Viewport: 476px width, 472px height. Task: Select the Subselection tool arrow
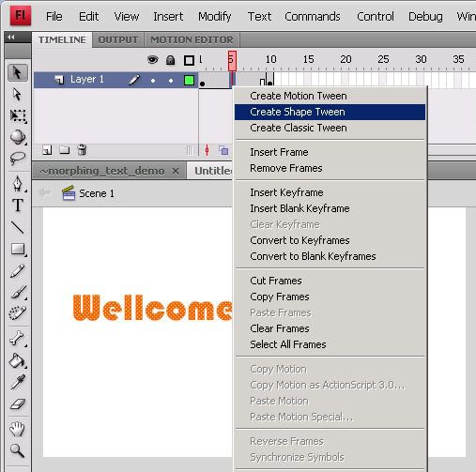point(17,94)
